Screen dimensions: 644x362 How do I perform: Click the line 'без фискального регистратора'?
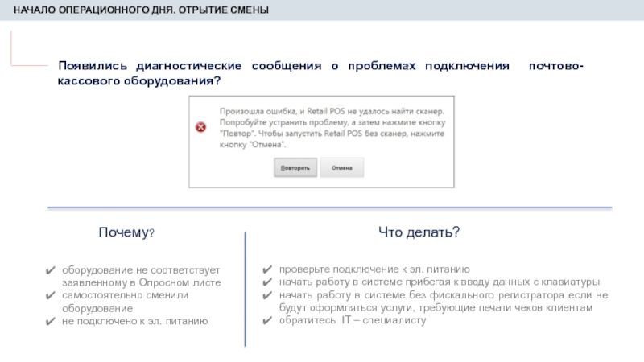pyautogui.click(x=444, y=295)
